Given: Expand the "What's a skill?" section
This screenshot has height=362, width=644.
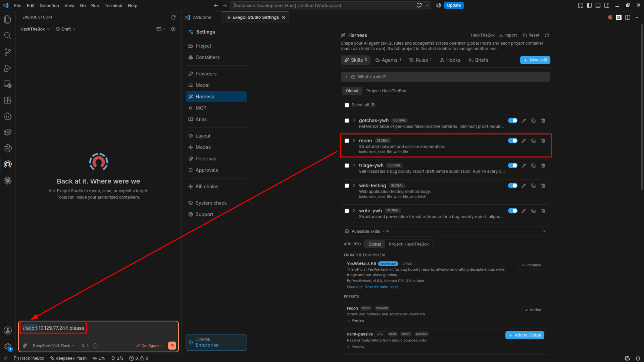Looking at the screenshot, I should pos(445,77).
